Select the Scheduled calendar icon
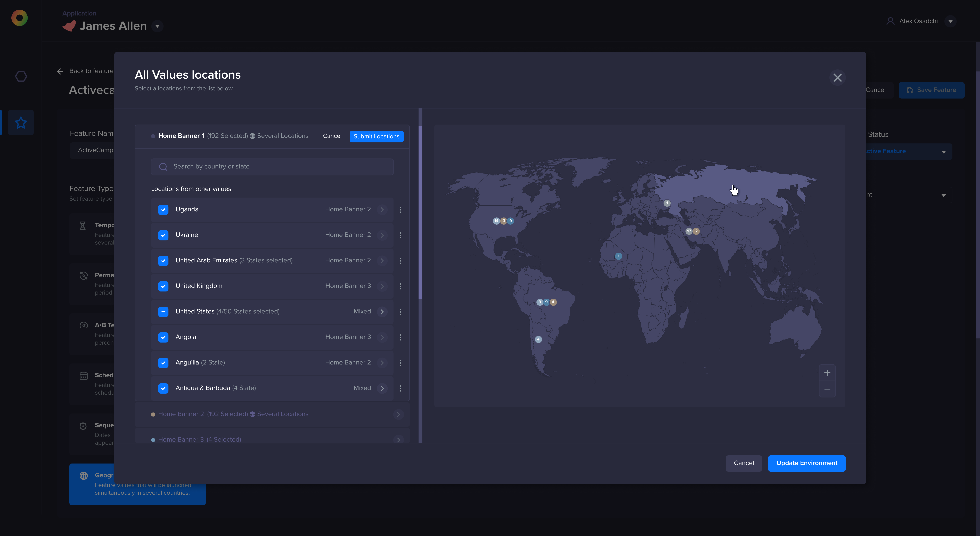Screen dimensions: 980x536 click(84, 376)
